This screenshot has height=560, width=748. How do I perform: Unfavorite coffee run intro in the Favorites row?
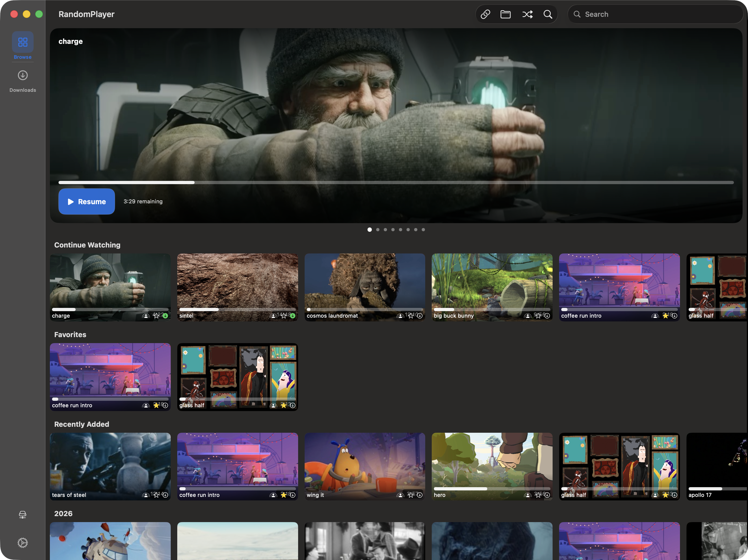pos(156,405)
